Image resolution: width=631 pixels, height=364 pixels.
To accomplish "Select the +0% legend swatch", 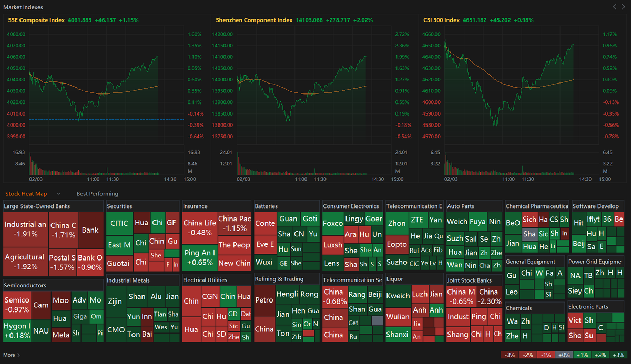I will tap(563, 355).
